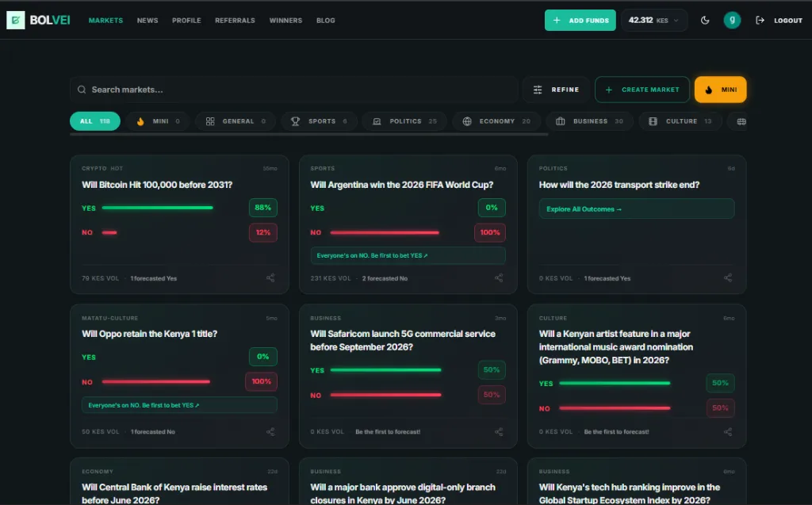Open the user avatar profile icon

coord(732,20)
